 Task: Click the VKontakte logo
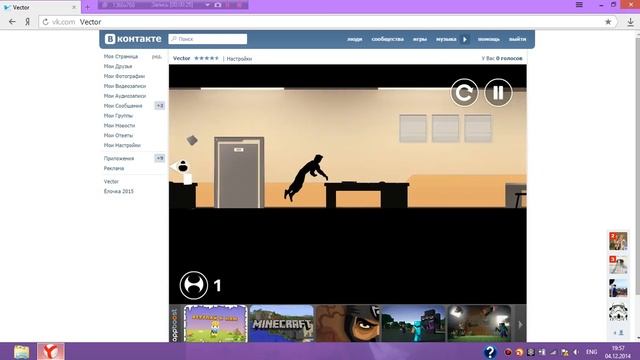(x=133, y=39)
